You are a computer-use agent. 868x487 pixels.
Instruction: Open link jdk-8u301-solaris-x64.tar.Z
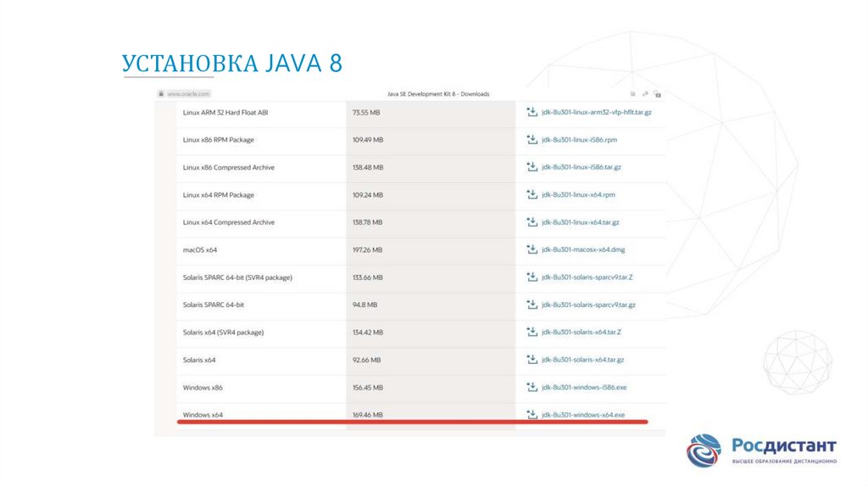tap(581, 332)
